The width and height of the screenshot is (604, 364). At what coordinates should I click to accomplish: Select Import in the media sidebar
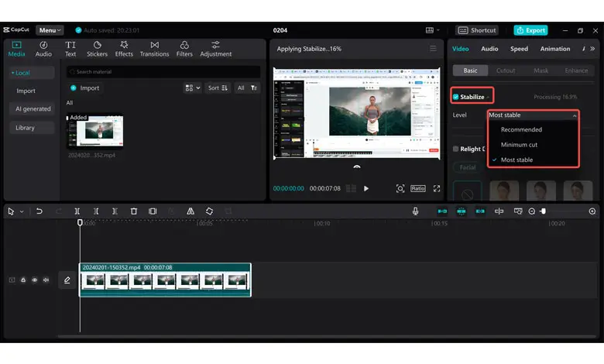[26, 91]
